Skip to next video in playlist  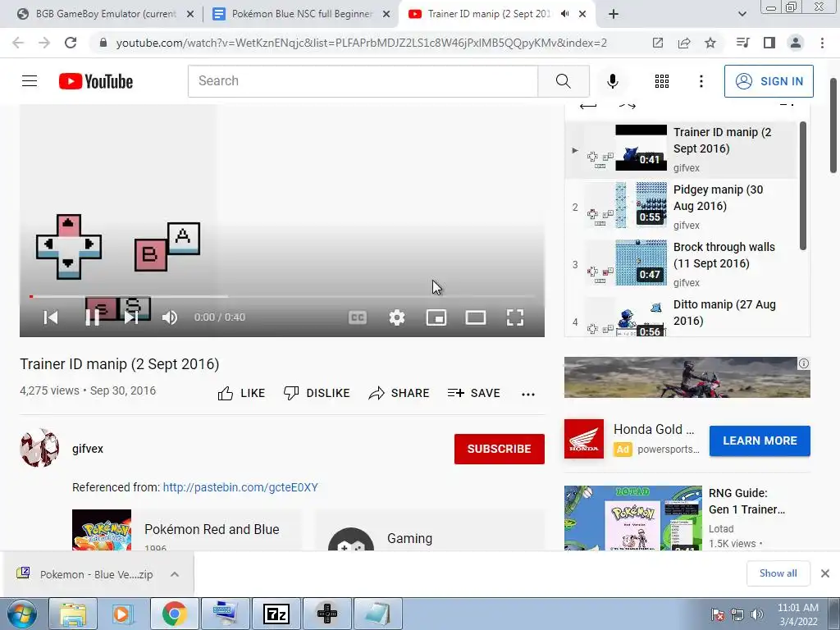point(131,317)
